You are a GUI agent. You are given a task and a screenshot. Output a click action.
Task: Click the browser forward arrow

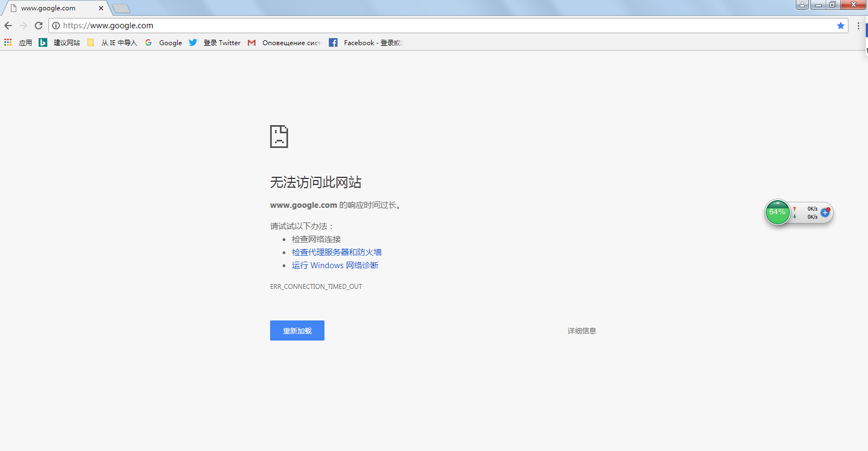23,26
